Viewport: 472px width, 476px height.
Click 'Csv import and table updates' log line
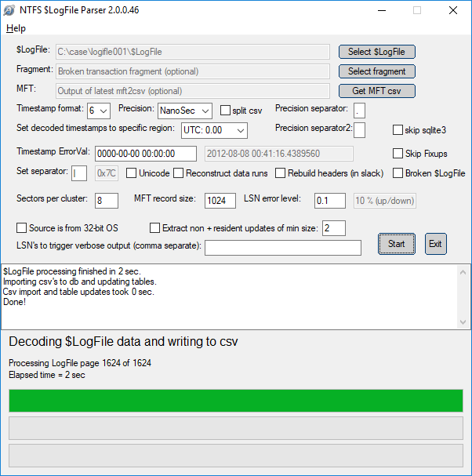coord(78,292)
